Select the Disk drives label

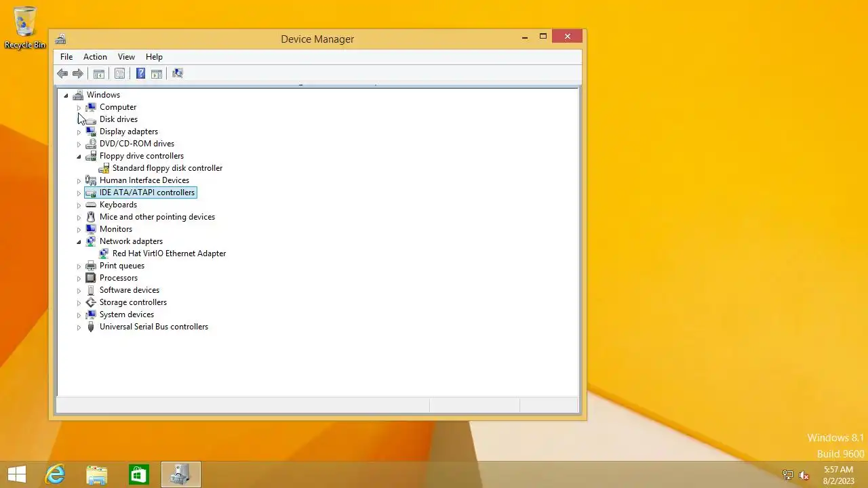point(119,119)
